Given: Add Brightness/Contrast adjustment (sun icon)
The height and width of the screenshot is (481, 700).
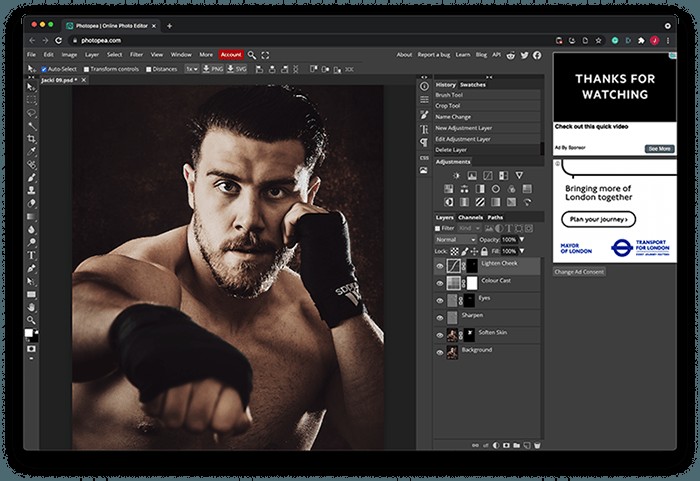Looking at the screenshot, I should [456, 176].
